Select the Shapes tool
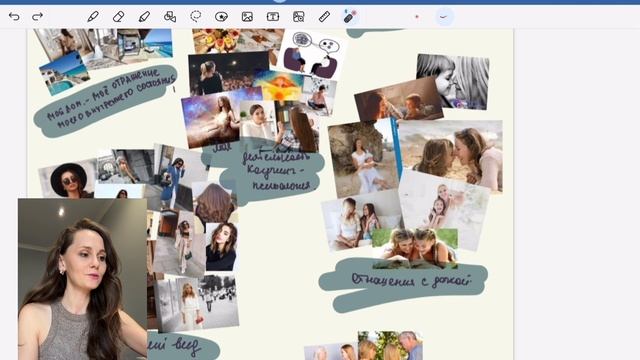 pos(170,17)
